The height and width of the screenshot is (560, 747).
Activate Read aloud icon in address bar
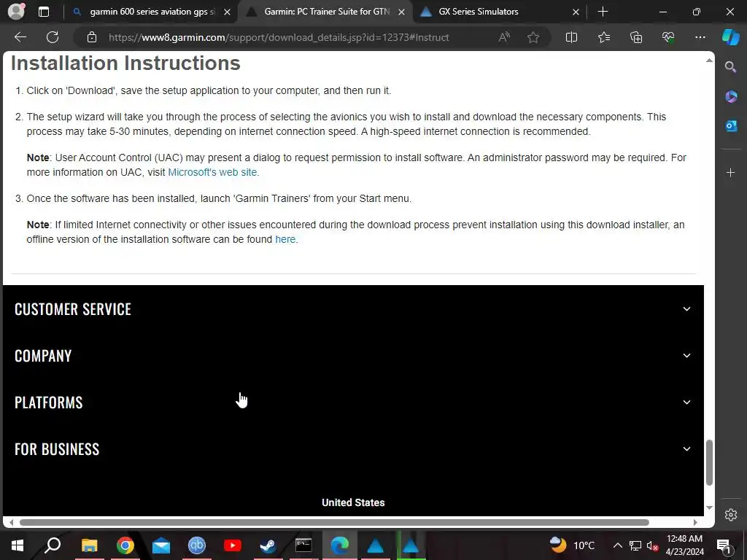coord(504,37)
